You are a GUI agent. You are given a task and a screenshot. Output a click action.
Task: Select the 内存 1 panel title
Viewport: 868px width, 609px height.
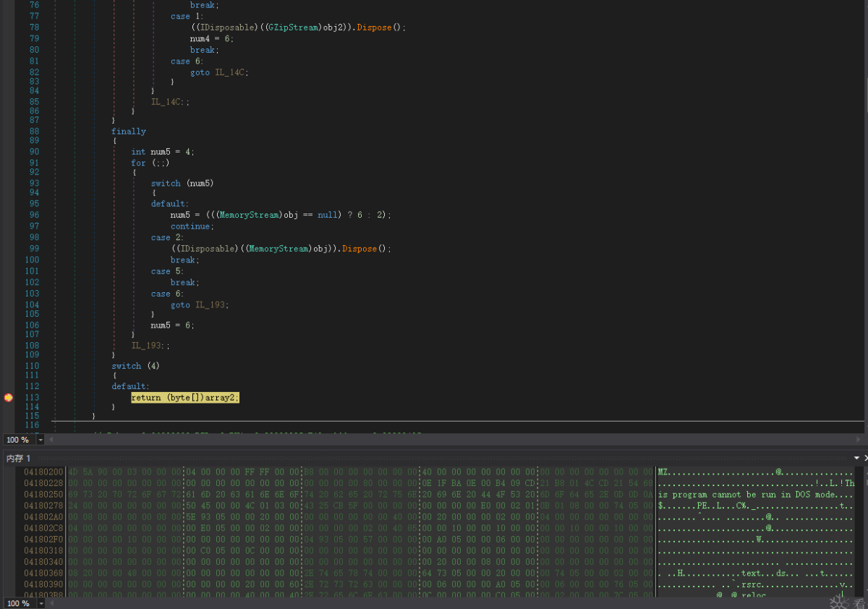[x=19, y=459]
